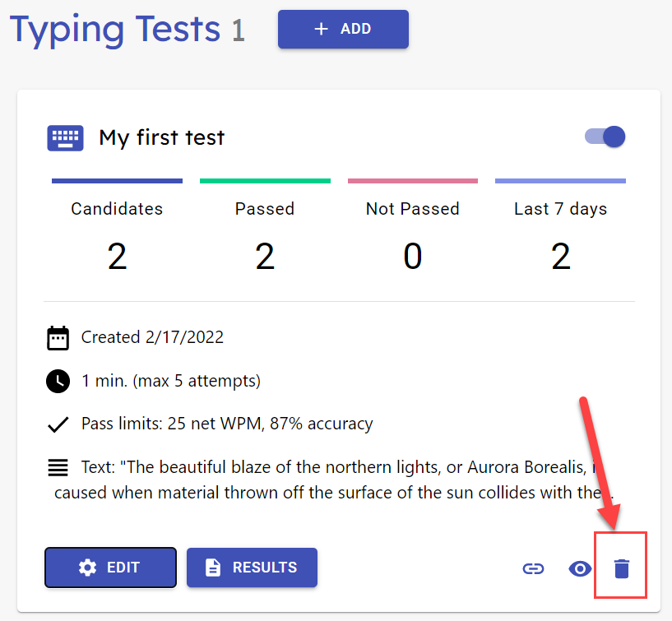This screenshot has width=672, height=621.
Task: Click the Typing Tests heading
Action: coord(115,29)
